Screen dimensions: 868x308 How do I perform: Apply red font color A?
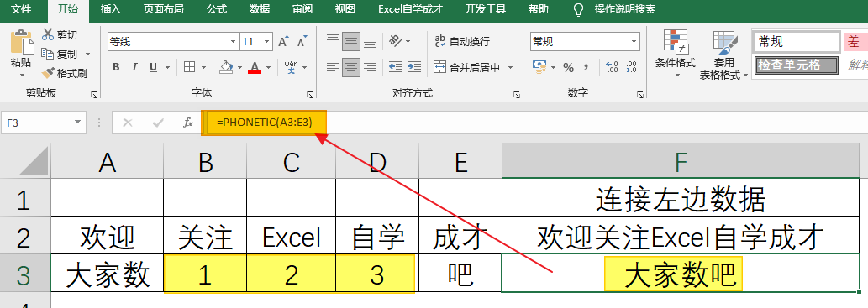tap(255, 67)
